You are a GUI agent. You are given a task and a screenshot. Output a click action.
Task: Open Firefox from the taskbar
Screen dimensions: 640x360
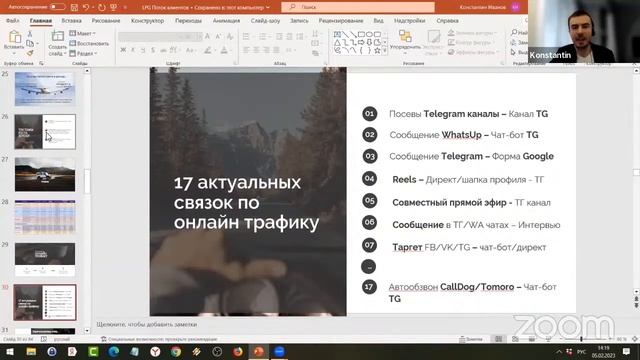pos(238,351)
